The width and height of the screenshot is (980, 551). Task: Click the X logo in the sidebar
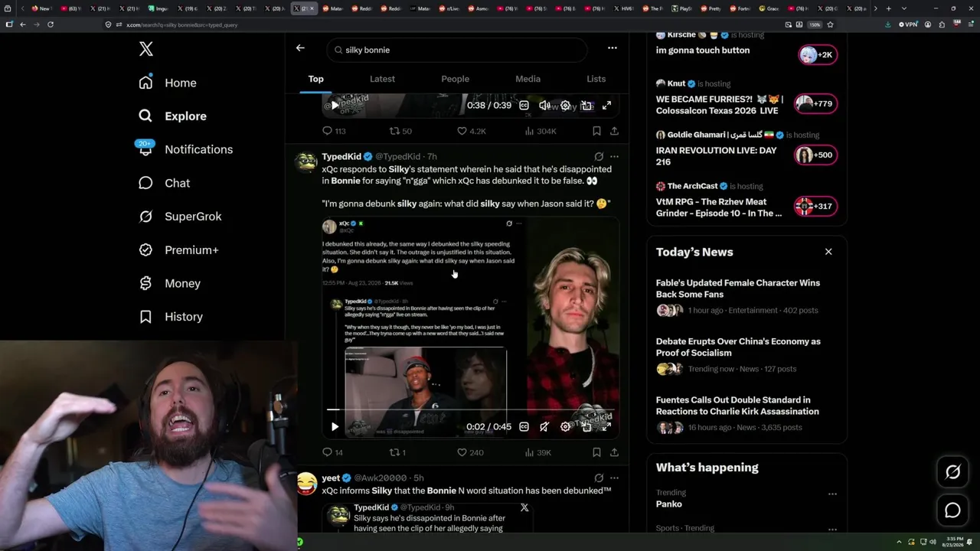[146, 50]
